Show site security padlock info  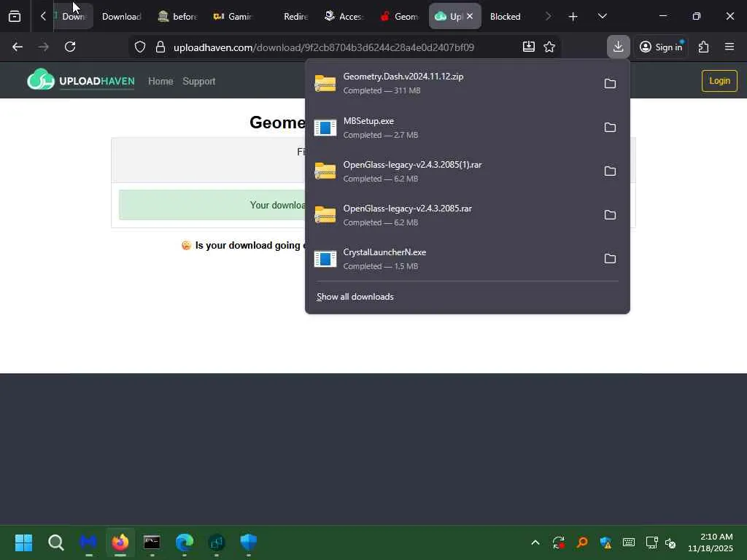(x=160, y=47)
